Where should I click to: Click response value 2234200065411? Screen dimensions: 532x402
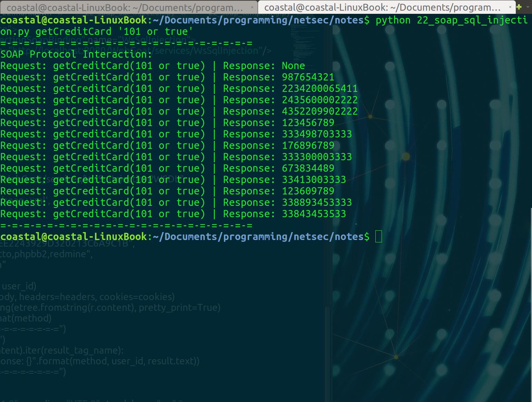(320, 89)
